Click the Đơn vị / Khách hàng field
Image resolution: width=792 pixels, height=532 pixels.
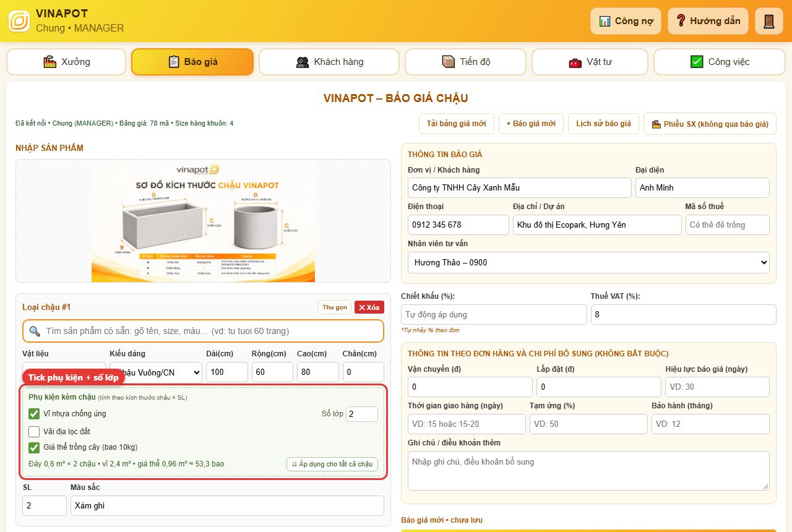pos(520,187)
